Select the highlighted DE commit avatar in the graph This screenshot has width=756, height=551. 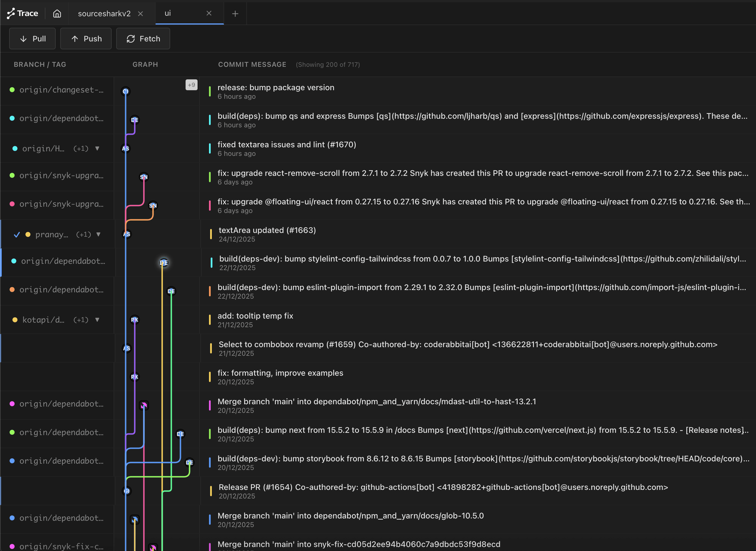pos(163,262)
